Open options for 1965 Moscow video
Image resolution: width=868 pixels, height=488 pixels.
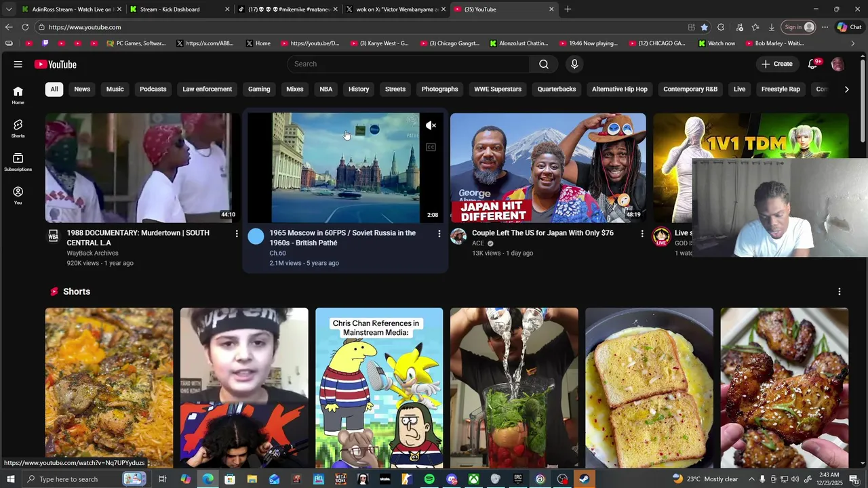pos(439,233)
